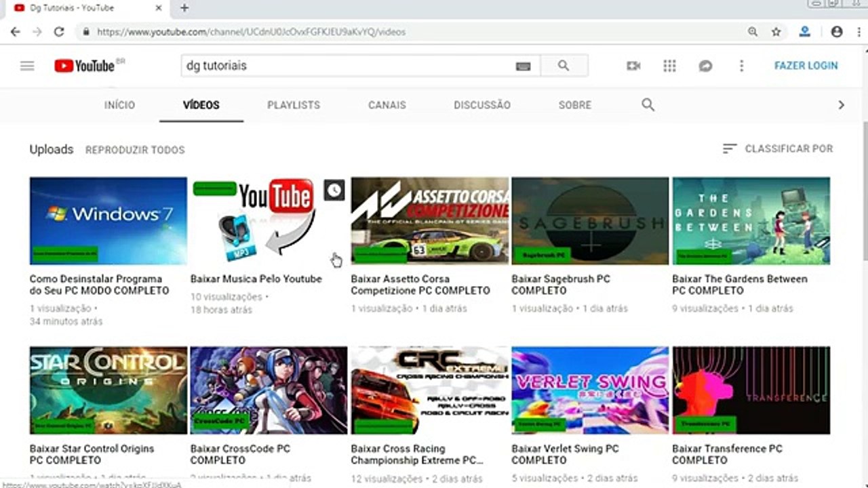The height and width of the screenshot is (488, 868).
Task: Open Como Desinstalar Programa video title
Action: pos(99,285)
